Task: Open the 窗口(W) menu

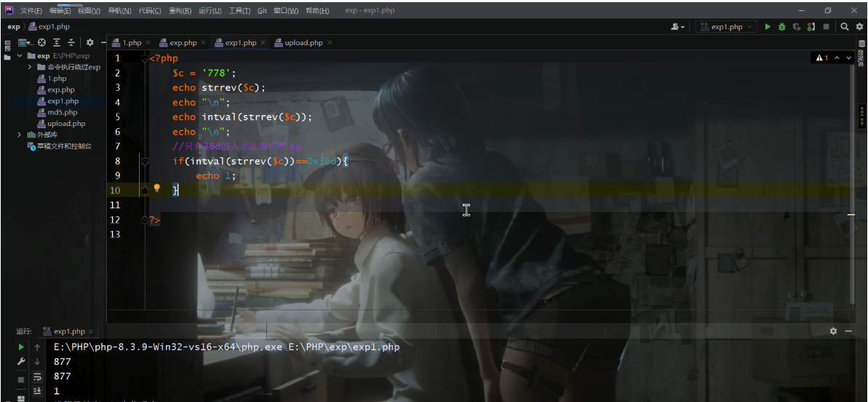Action: tap(286, 11)
